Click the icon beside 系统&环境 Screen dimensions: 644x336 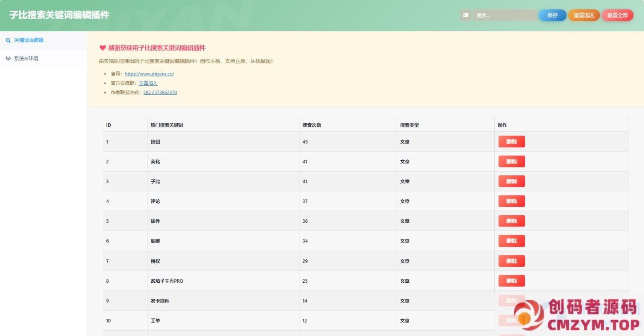8,59
